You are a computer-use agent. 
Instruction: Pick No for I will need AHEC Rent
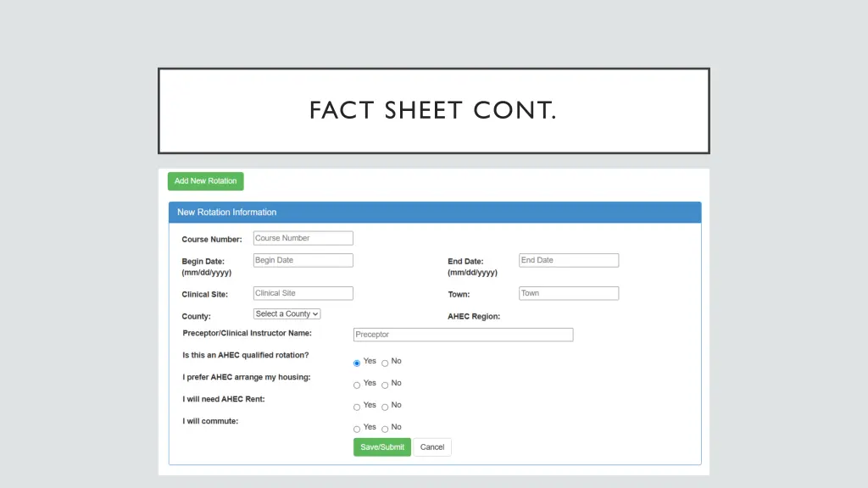385,408
